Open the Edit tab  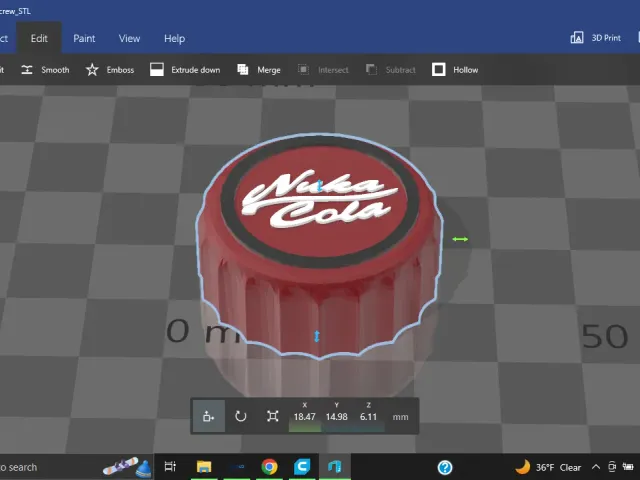tap(39, 38)
